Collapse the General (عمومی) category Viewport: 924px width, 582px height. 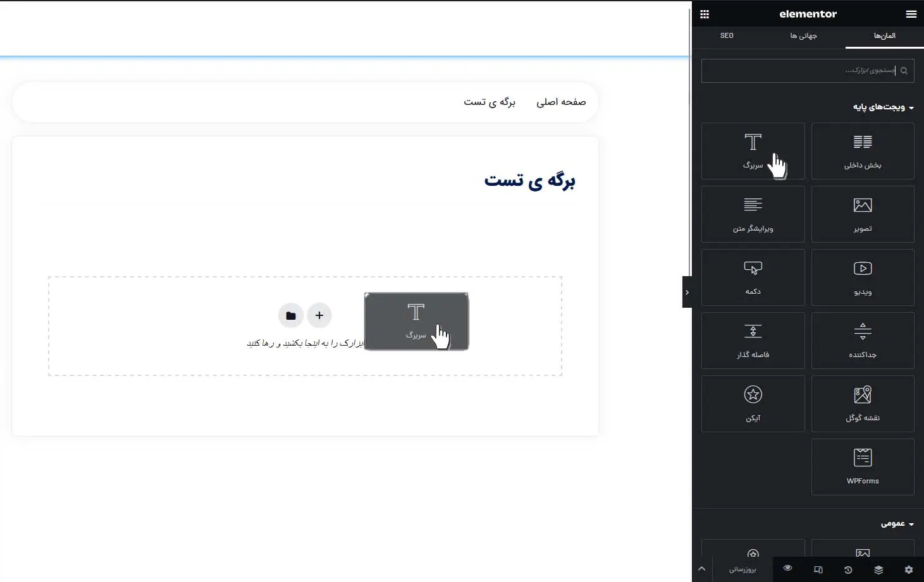click(897, 524)
